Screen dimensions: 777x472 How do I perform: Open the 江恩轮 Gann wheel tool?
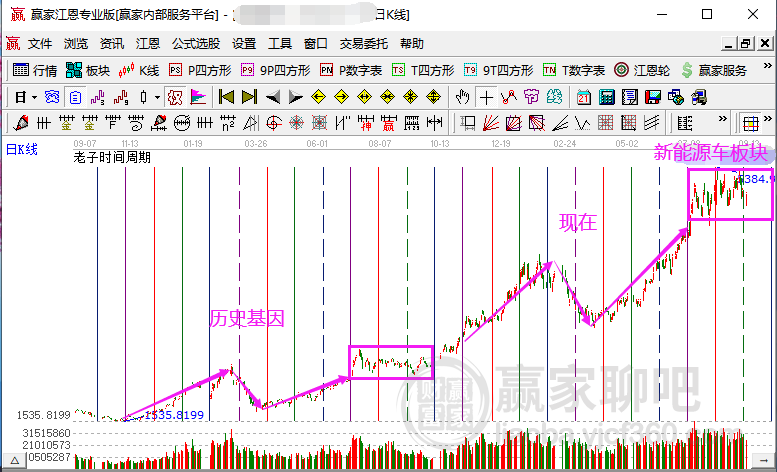pos(642,70)
